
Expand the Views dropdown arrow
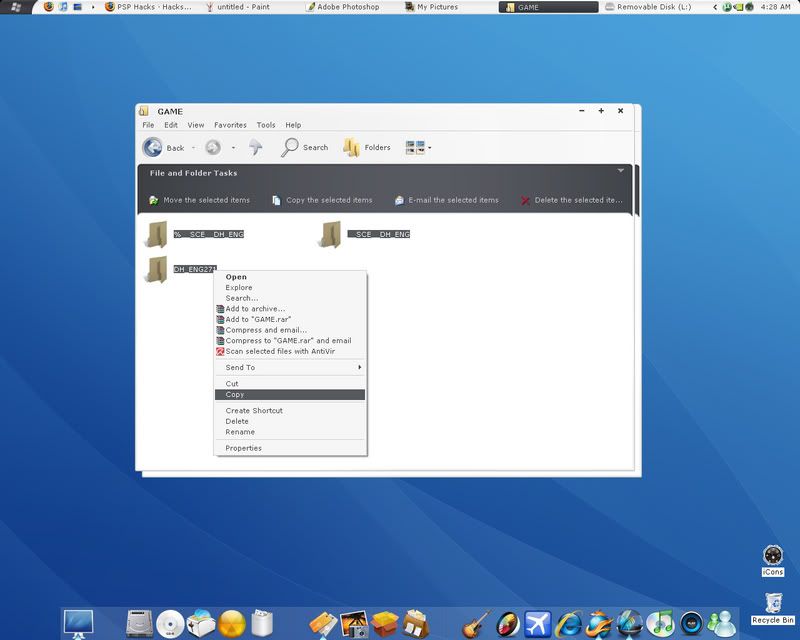pyautogui.click(x=430, y=148)
